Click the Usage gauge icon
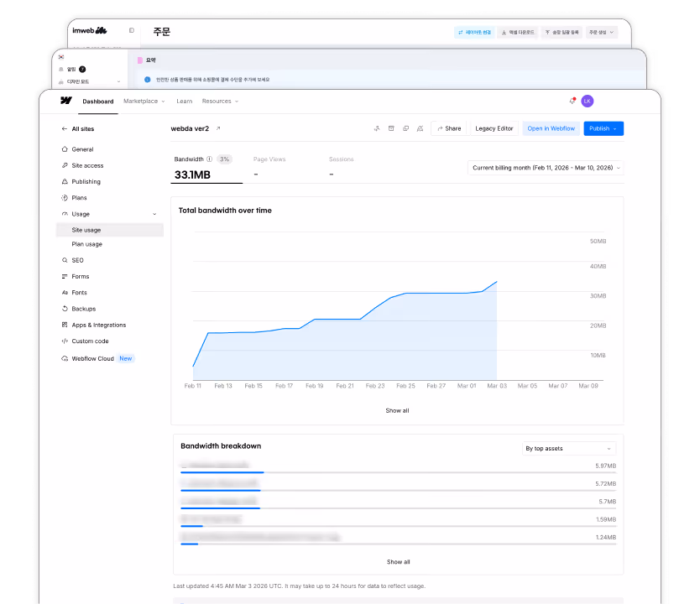Screen dimensions: 700x604 click(x=65, y=214)
